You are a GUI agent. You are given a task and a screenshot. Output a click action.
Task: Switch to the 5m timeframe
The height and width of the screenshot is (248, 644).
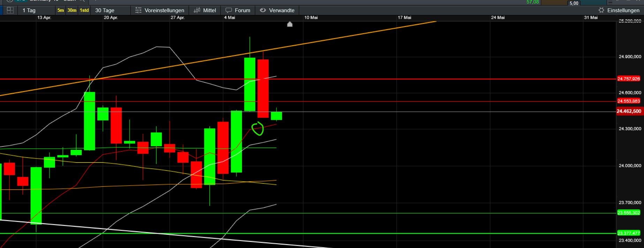click(61, 10)
